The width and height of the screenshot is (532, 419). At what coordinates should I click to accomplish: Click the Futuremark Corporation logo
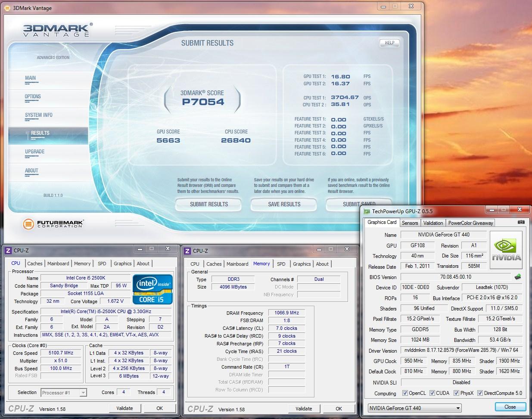[53, 224]
